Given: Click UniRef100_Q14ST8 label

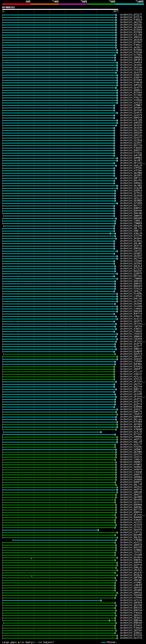Looking at the screenshot, I should [x=131, y=72].
